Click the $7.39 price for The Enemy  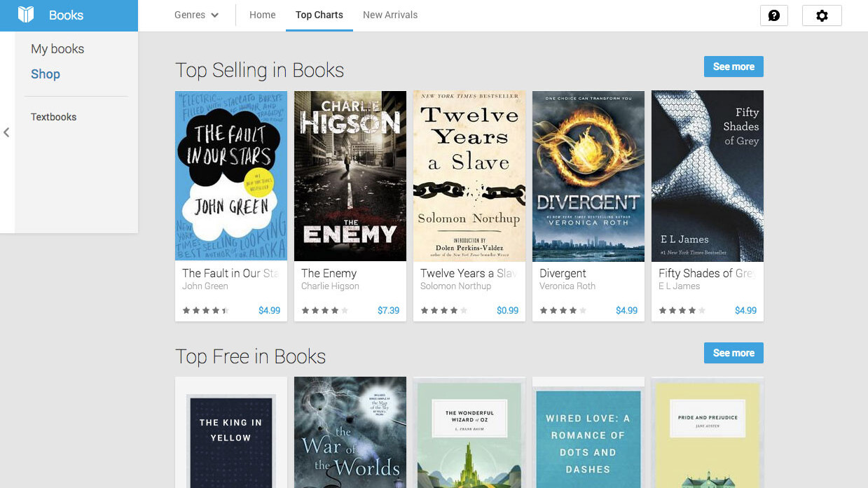388,310
